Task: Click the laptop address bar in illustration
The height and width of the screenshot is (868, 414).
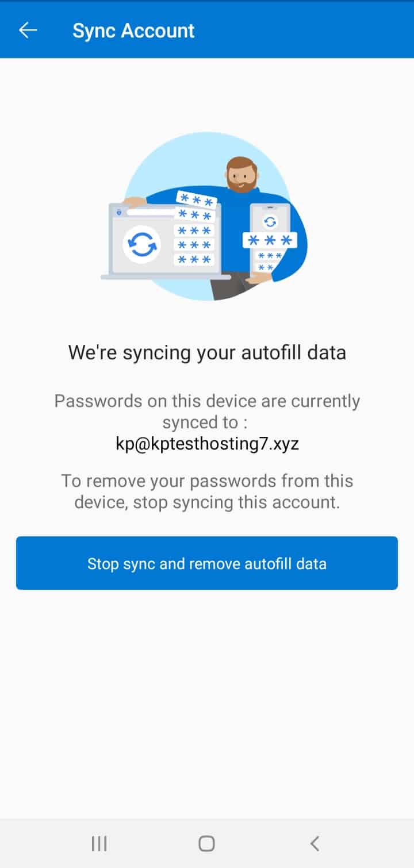Action: pyautogui.click(x=151, y=212)
